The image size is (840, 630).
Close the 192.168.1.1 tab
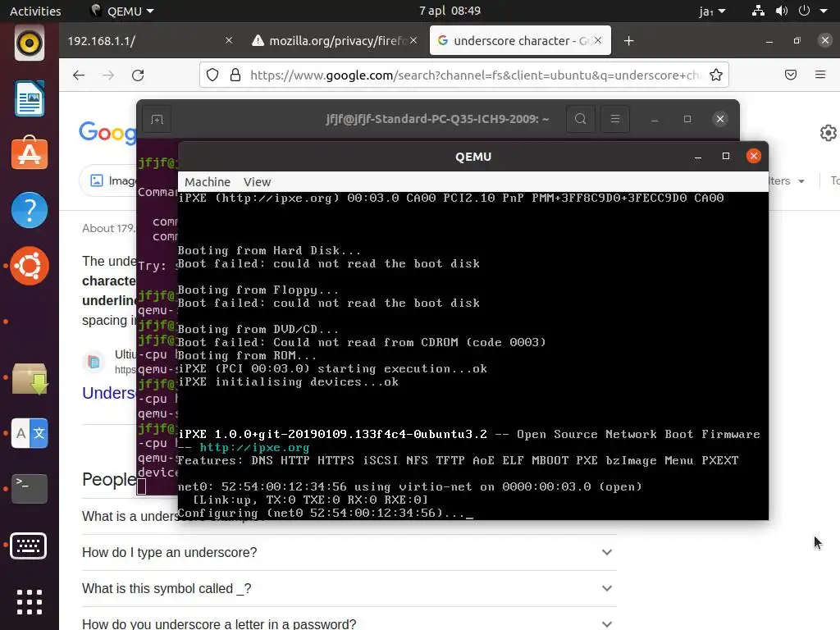tap(229, 40)
